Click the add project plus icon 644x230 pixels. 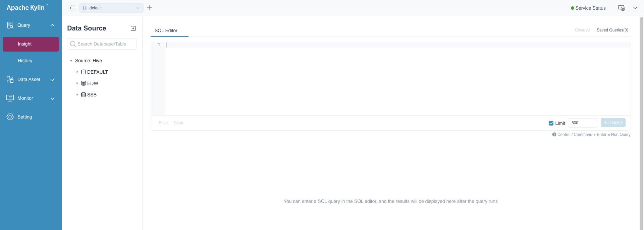(x=150, y=8)
